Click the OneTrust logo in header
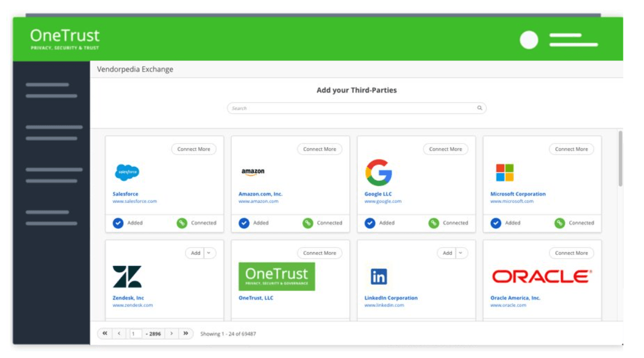The image size is (644, 358). (x=64, y=39)
